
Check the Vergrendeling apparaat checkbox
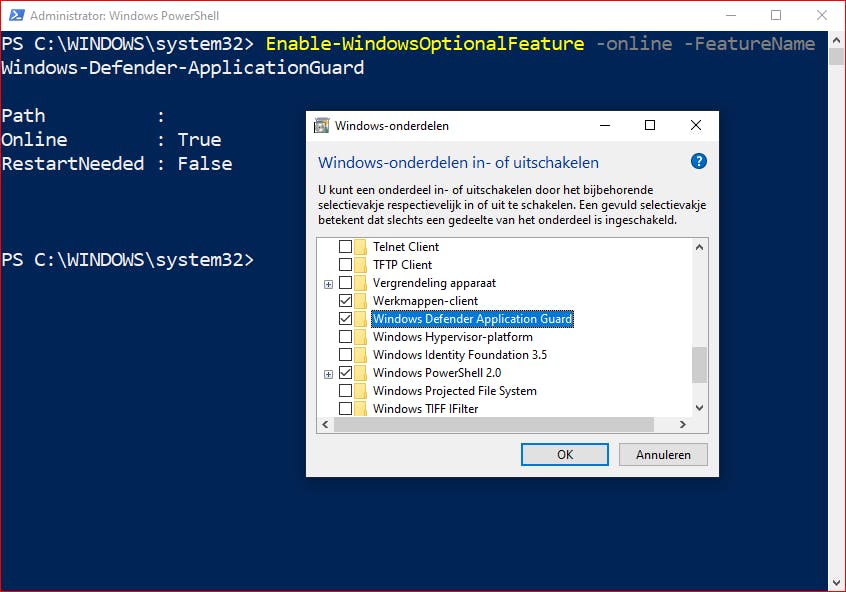(345, 283)
